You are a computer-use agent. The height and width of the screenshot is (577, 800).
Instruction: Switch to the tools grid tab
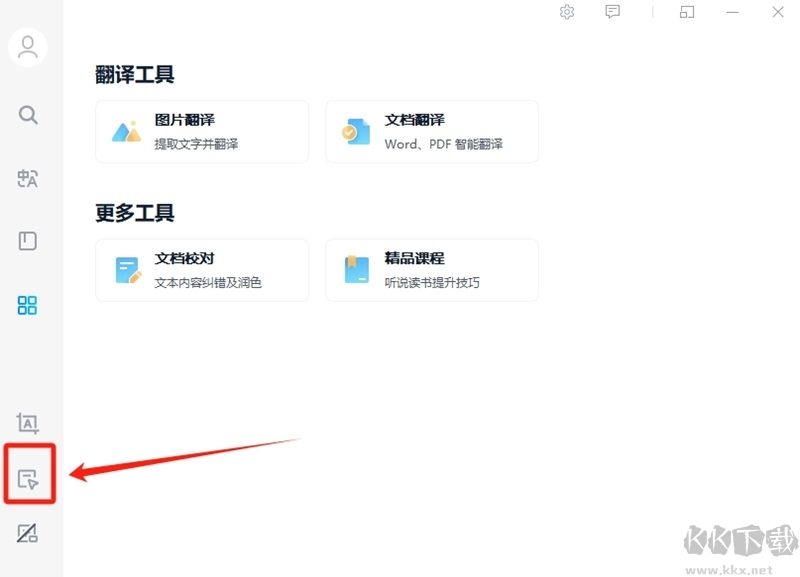pyautogui.click(x=28, y=305)
